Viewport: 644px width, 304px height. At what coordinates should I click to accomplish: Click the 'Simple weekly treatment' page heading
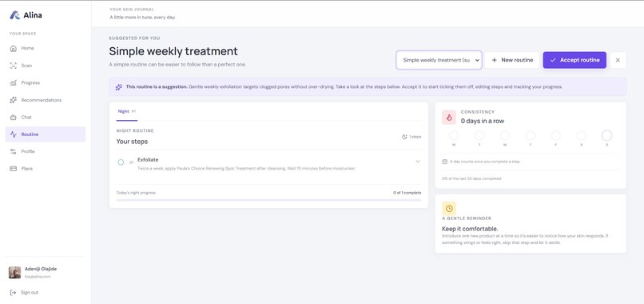[173, 51]
